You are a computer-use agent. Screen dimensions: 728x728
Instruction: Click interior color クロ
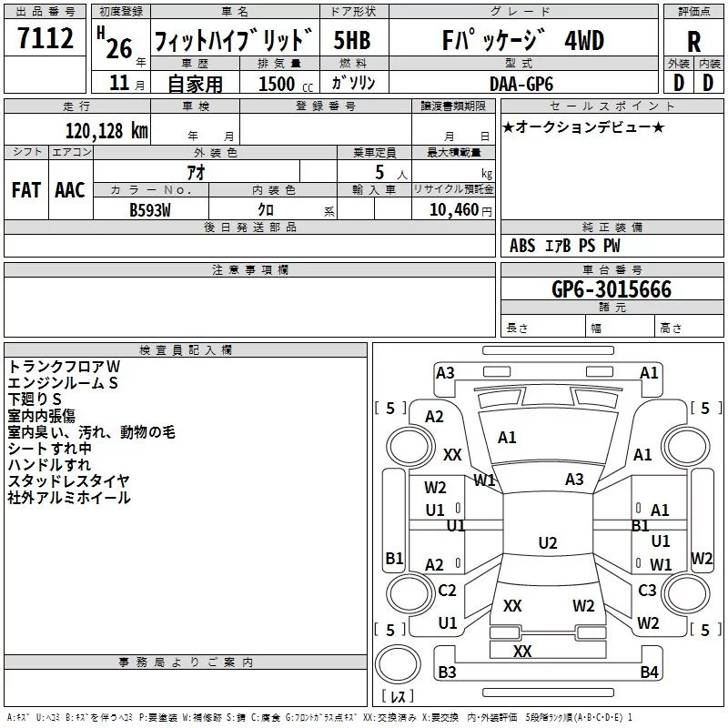click(266, 210)
